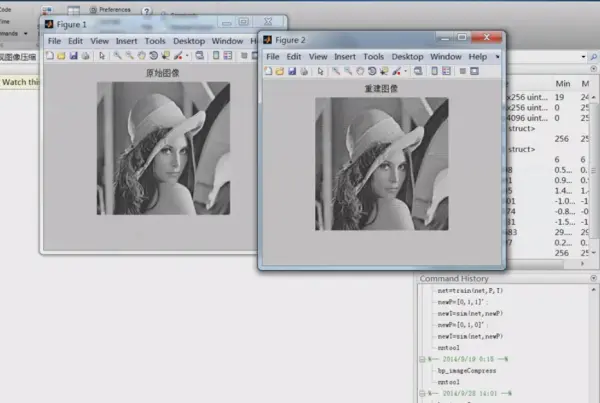
Task: Open brush dropdown arrow in Figure 1 toolbar
Action: pos(187,56)
